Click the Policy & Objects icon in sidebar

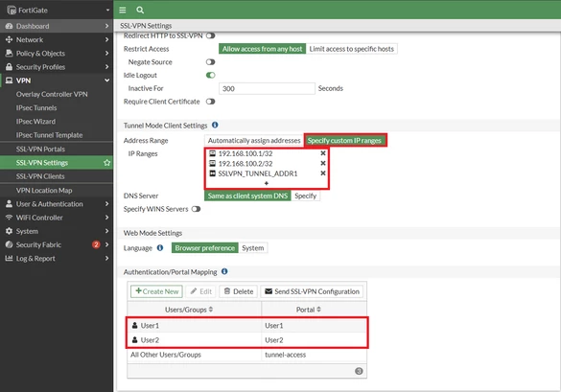[x=9, y=54]
